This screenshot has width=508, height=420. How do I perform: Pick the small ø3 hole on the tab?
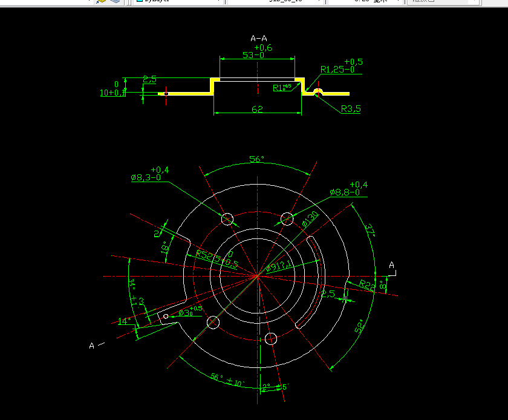tap(166, 317)
